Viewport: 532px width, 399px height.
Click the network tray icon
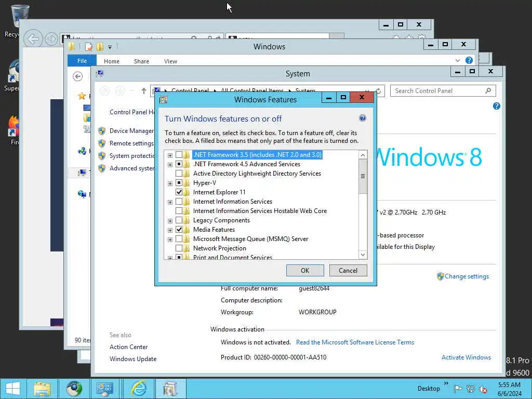point(470,389)
